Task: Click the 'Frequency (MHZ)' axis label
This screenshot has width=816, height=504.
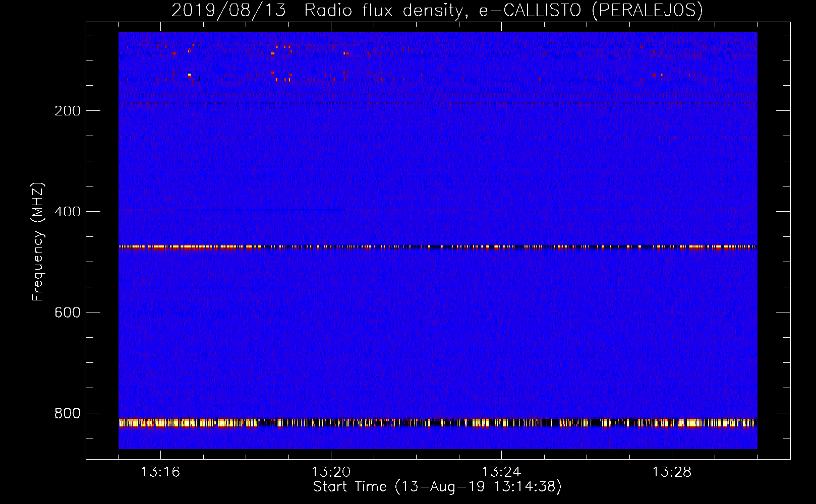Action: [x=38, y=241]
